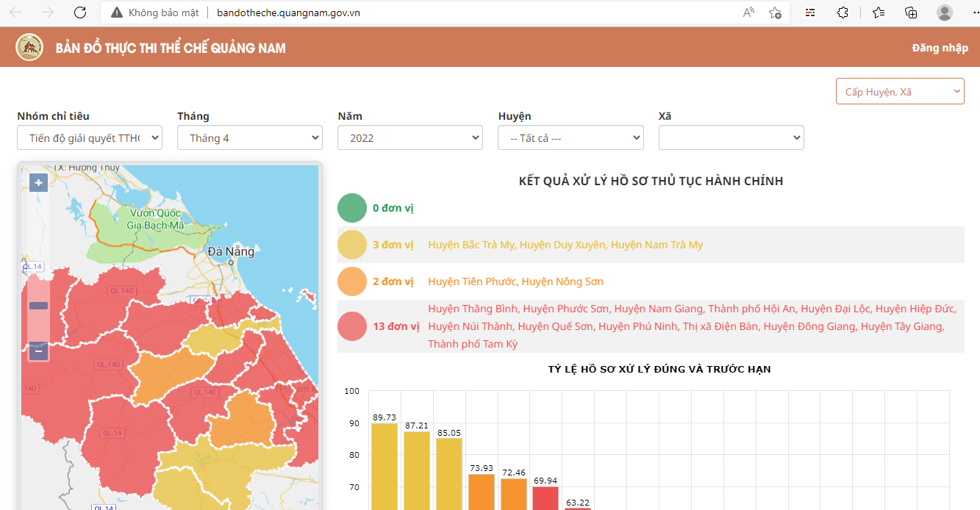Image resolution: width=980 pixels, height=510 pixels.
Task: Zoom out on the map
Action: (39, 351)
